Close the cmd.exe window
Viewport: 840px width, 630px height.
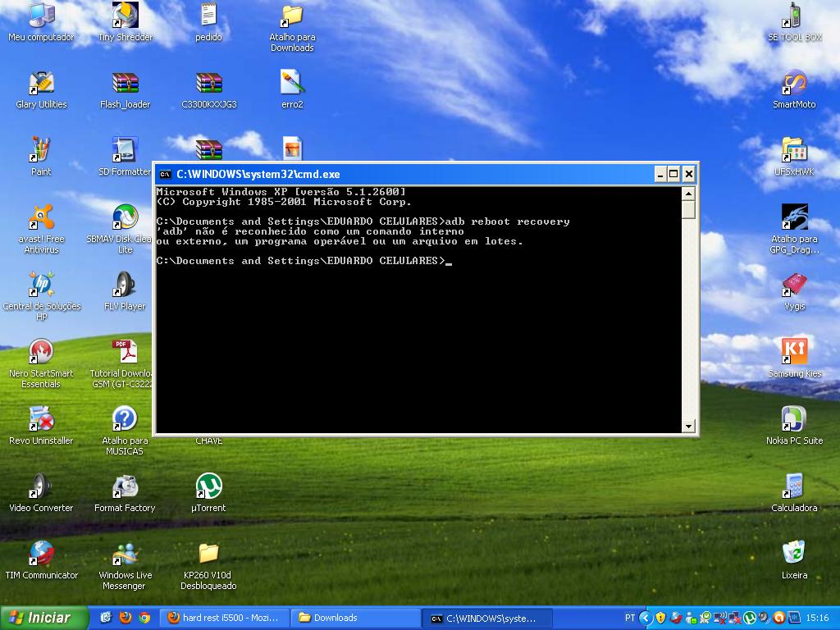coord(689,174)
